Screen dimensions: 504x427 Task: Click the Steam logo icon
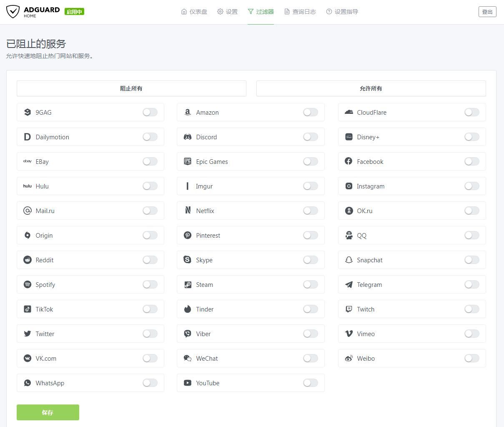[188, 284]
